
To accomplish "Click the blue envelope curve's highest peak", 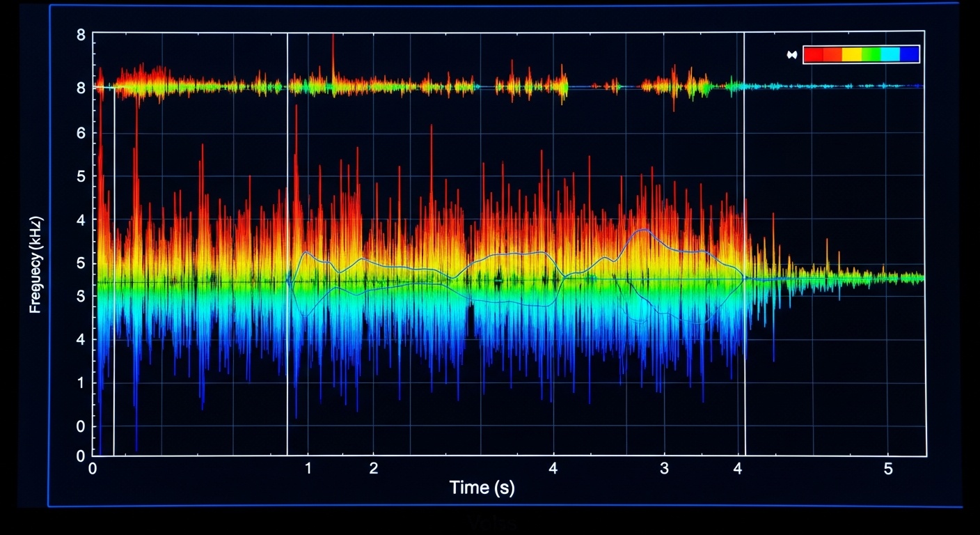I will coord(644,231).
